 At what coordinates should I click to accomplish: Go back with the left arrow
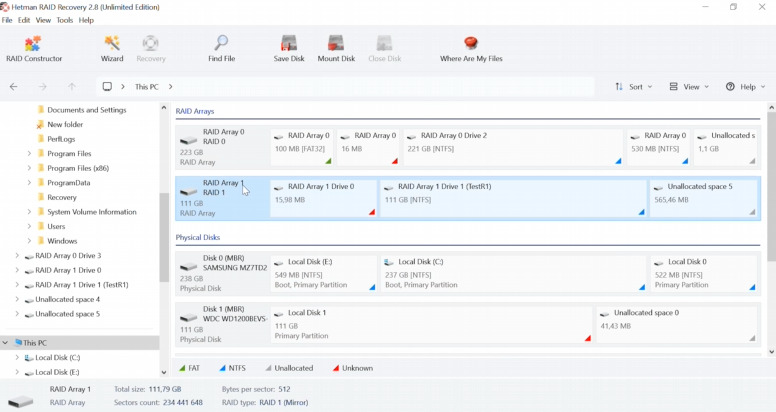tap(13, 87)
